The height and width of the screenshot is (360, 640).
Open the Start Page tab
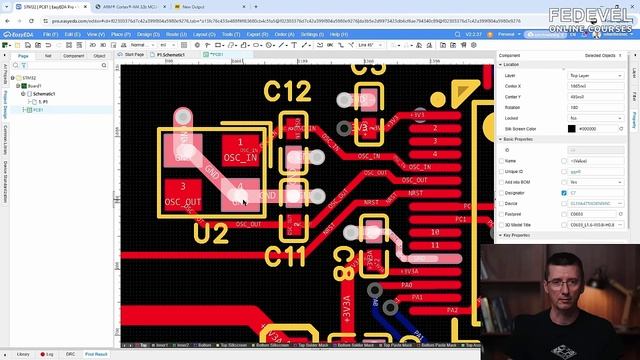[x=131, y=54]
